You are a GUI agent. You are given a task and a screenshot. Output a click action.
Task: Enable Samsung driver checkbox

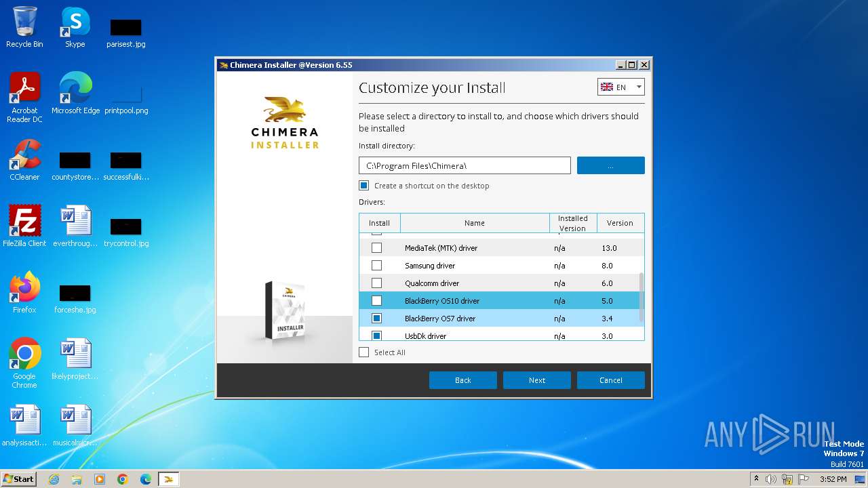(377, 266)
